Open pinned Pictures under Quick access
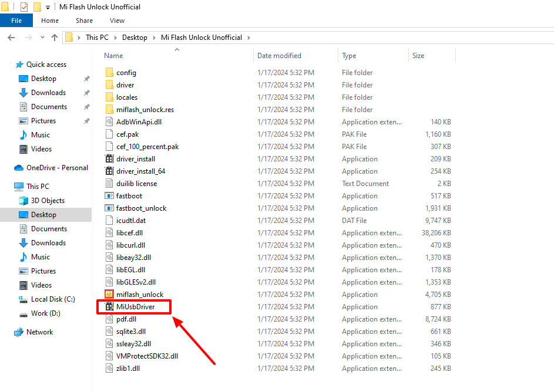This screenshot has height=392, width=554. (43, 121)
